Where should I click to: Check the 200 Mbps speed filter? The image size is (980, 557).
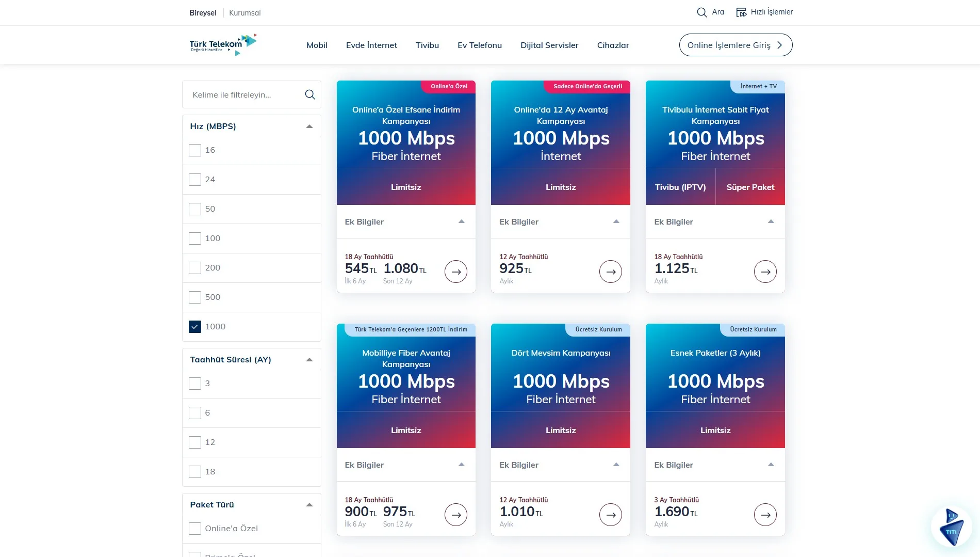195,268
